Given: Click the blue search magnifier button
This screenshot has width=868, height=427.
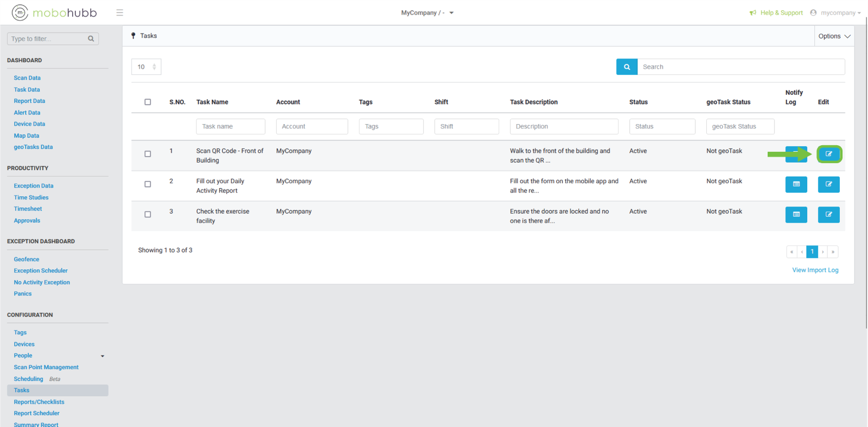Looking at the screenshot, I should [x=627, y=67].
